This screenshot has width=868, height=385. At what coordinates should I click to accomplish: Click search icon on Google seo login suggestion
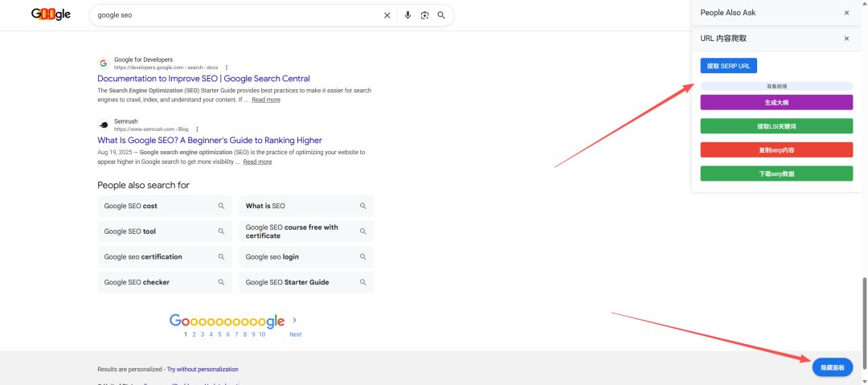[x=363, y=257]
